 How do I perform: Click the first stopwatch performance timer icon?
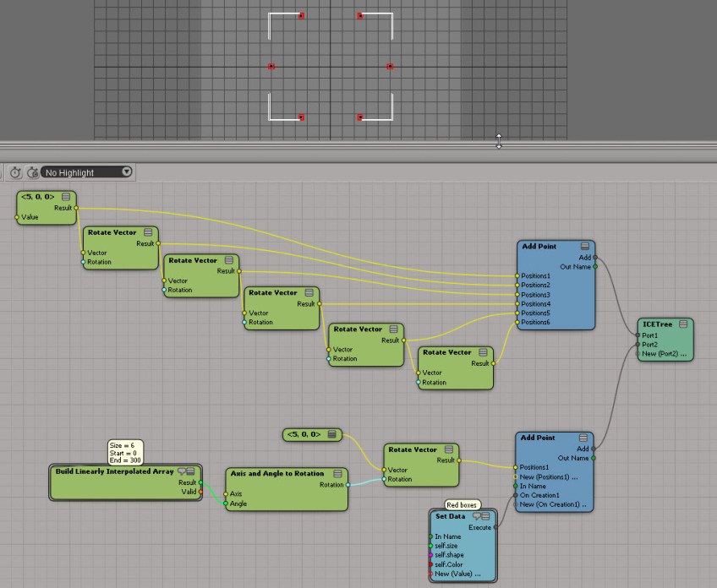15,172
